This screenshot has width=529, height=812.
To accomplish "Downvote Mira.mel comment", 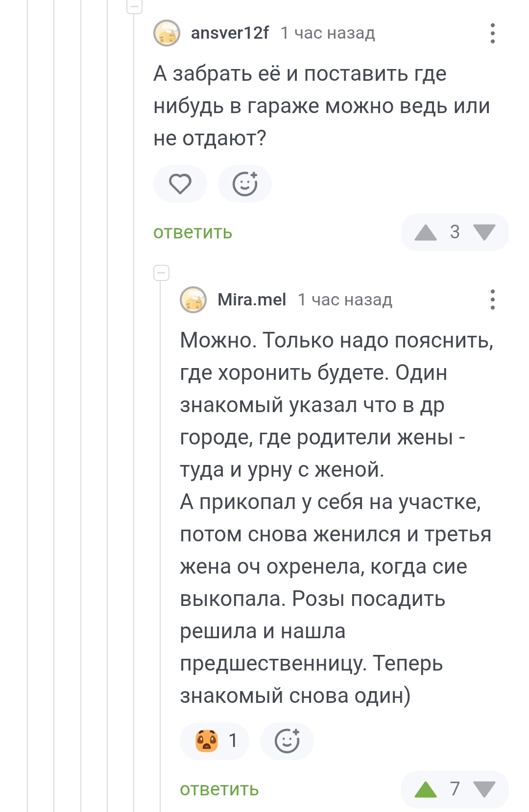I will tap(485, 789).
